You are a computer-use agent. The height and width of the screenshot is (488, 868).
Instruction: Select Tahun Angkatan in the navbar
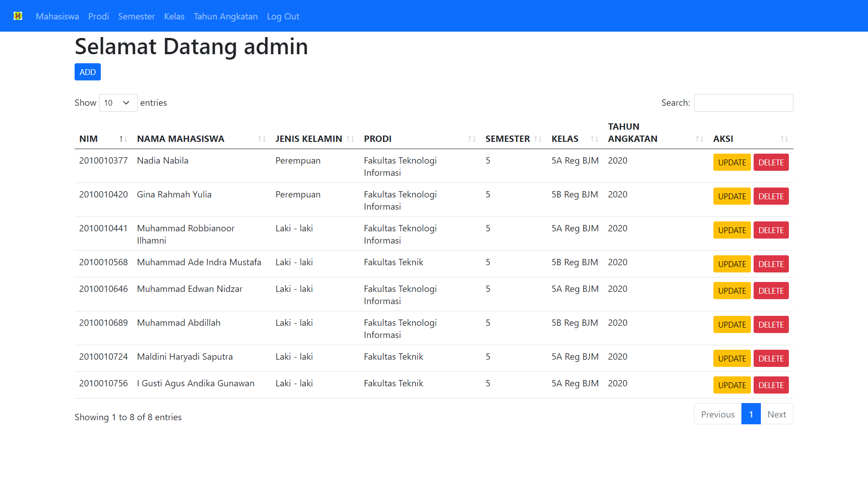tap(226, 16)
